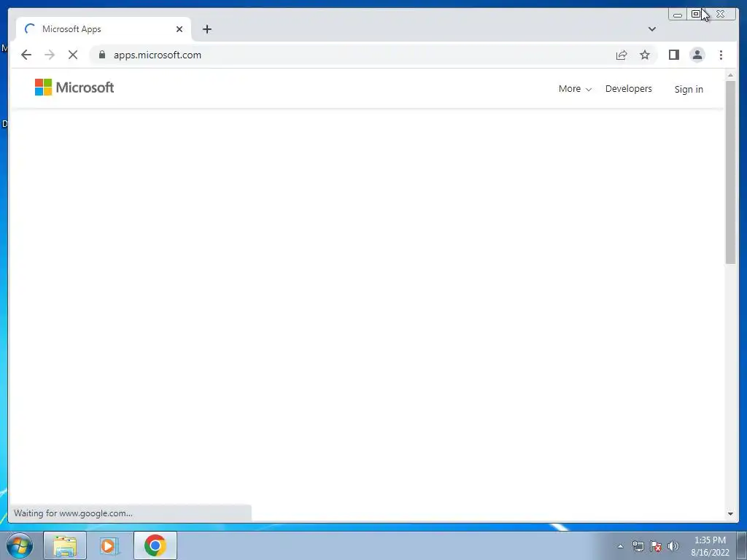Viewport: 747px width, 560px height.
Task: Click the Microsoft logo
Action: [x=74, y=87]
